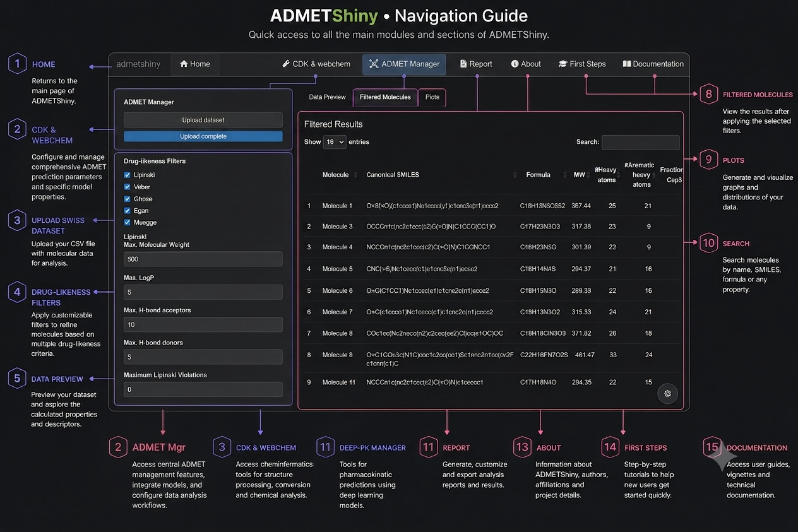Click the MW value 301.39
The image size is (798, 532).
581,247
